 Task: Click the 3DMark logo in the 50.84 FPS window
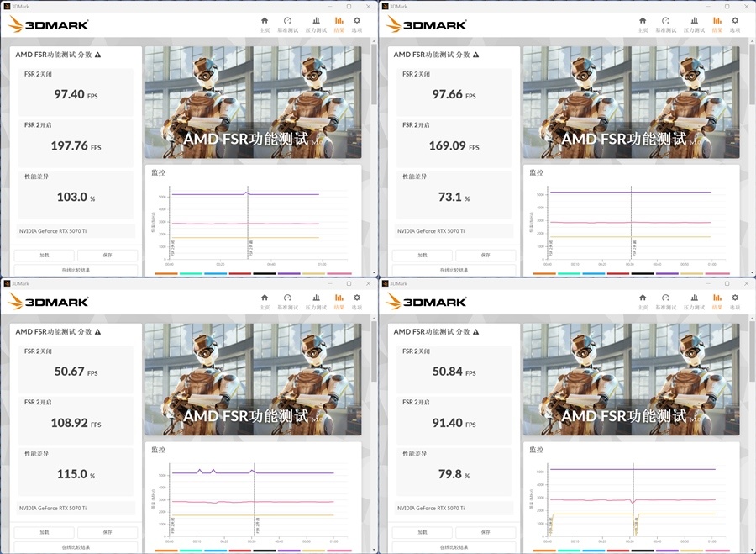point(426,302)
